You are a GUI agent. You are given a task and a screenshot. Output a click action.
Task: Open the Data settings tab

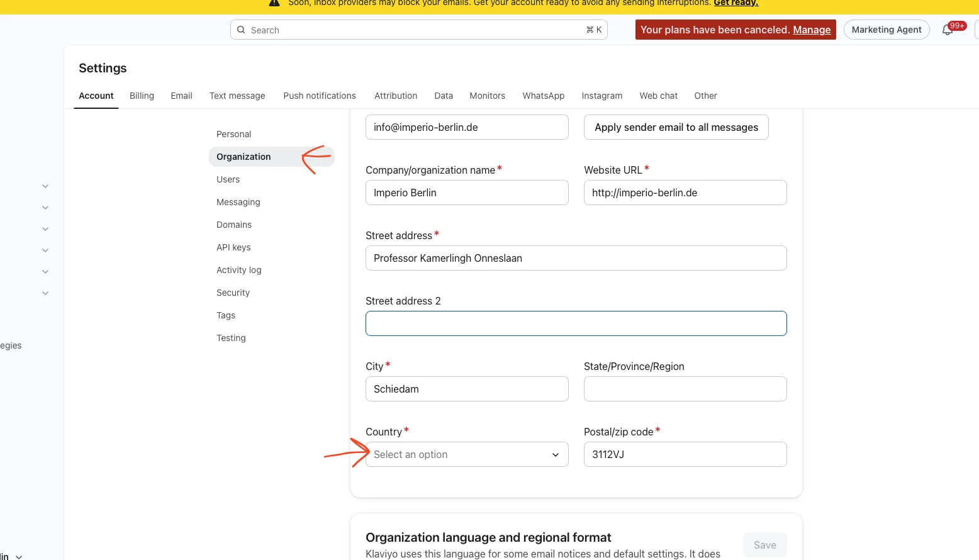coord(444,96)
